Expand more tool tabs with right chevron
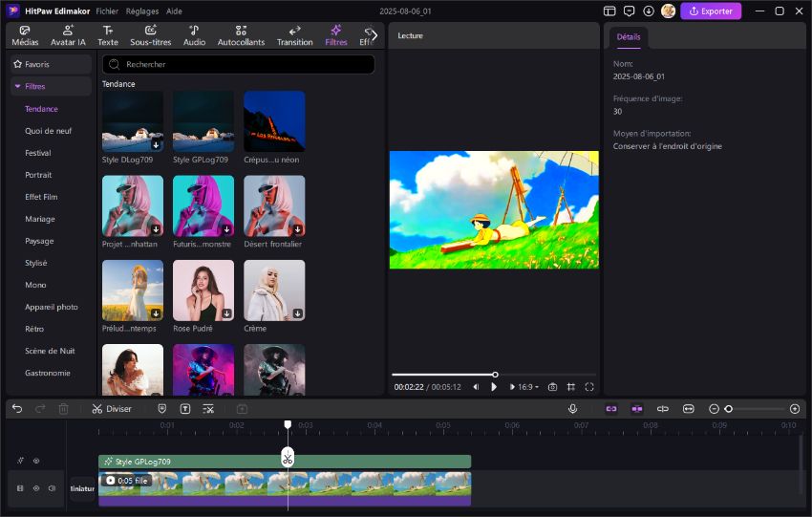This screenshot has height=517, width=812. coord(374,35)
